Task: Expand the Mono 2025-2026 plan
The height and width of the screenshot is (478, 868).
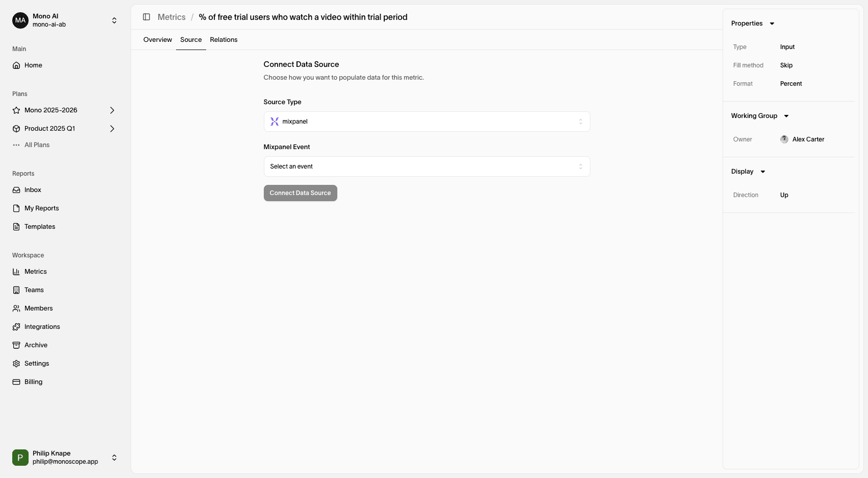Action: pos(112,110)
